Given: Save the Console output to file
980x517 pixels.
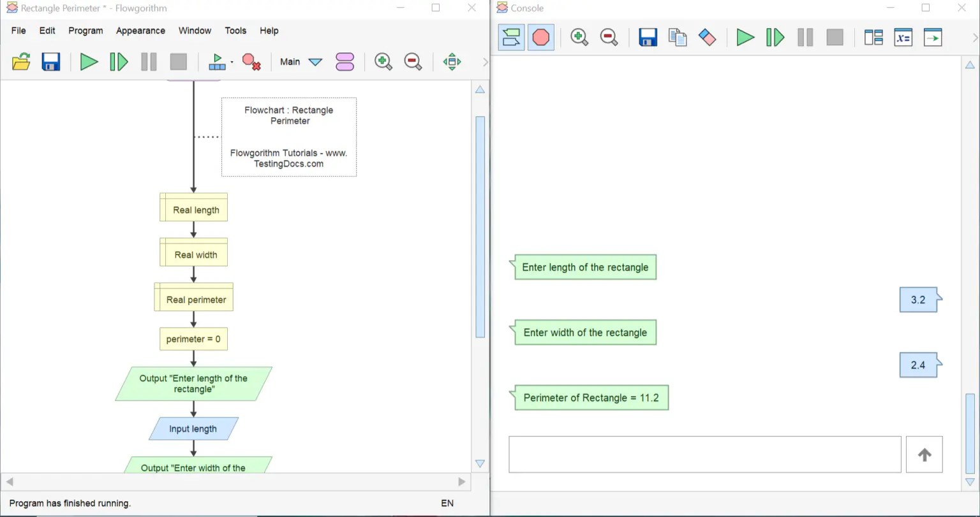Looking at the screenshot, I should tap(648, 38).
